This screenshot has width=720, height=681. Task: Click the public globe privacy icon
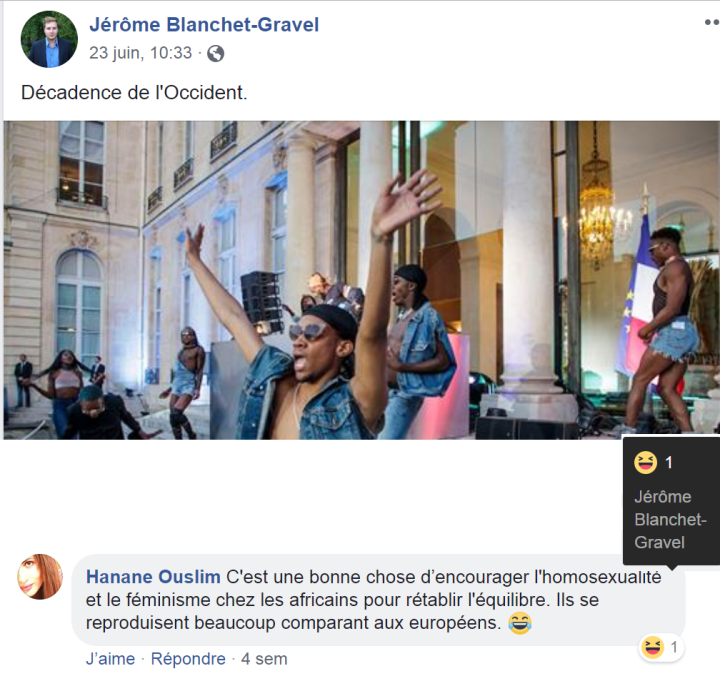(216, 54)
